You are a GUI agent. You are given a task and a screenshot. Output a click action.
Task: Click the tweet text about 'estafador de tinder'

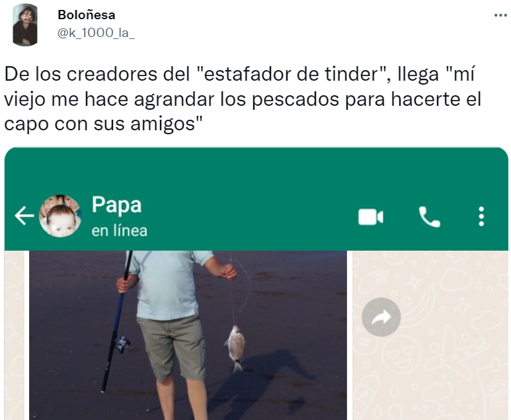243,99
